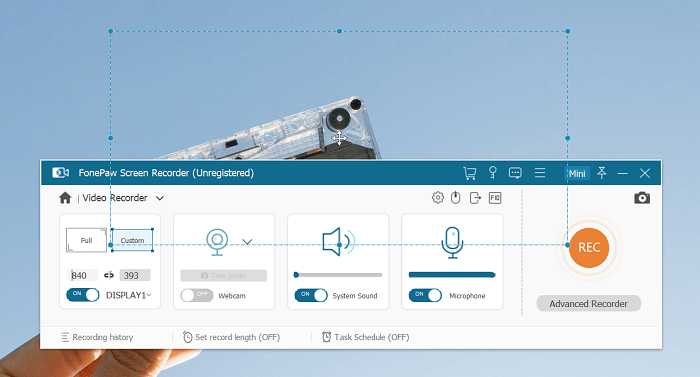Open the hamburger menu in title bar
This screenshot has width=700, height=377.
click(x=540, y=173)
